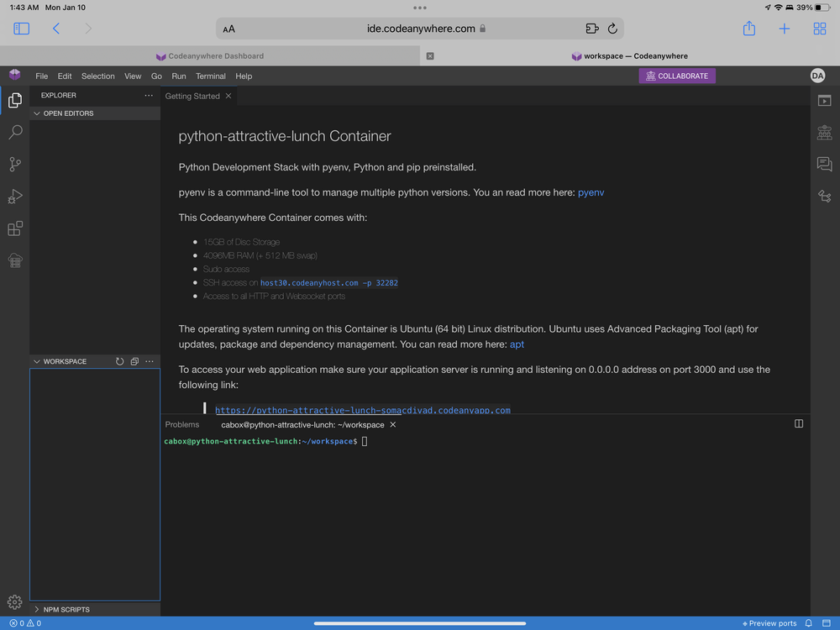The image size is (840, 630).
Task: Open the Run and Debug view
Action: 15,197
